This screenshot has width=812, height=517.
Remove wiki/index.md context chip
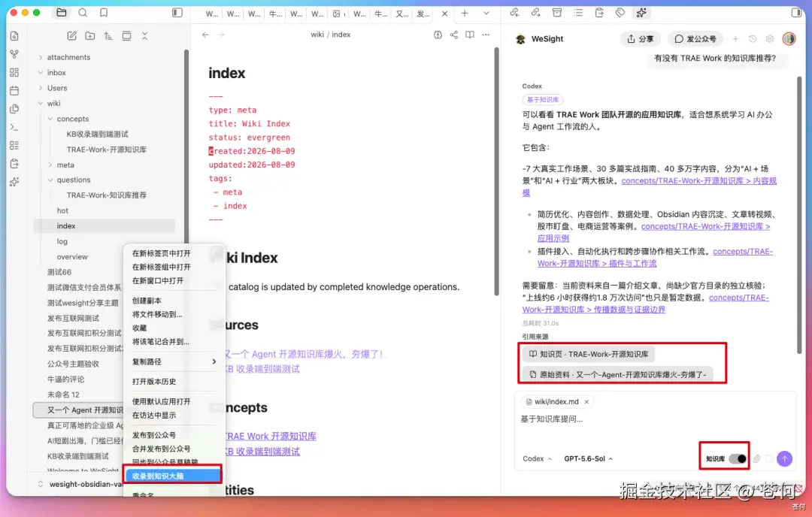pos(586,401)
